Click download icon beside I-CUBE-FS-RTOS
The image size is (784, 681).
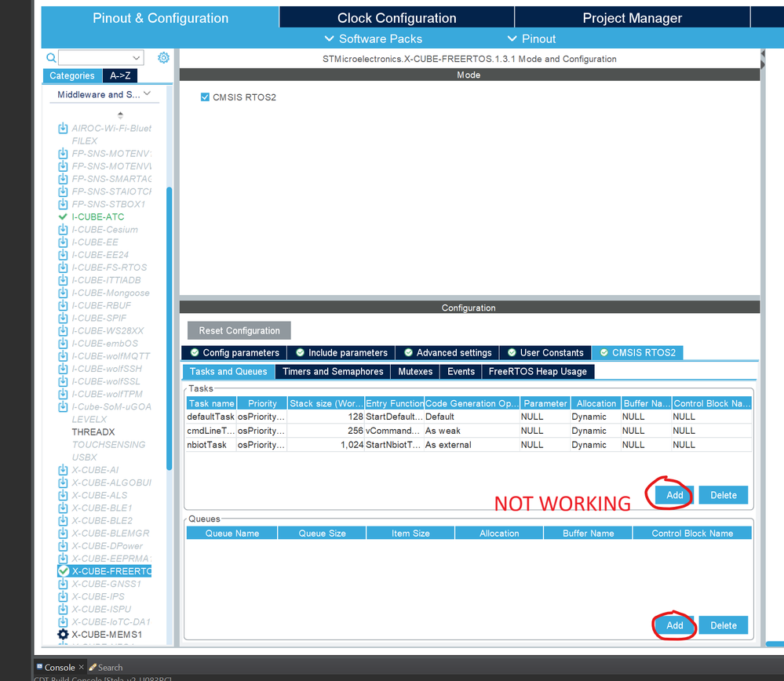[63, 268]
